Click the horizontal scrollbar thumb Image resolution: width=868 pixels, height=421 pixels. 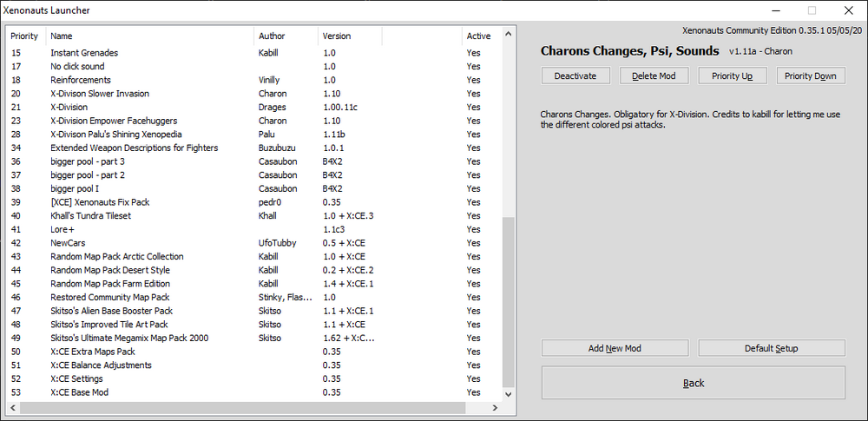242,408
